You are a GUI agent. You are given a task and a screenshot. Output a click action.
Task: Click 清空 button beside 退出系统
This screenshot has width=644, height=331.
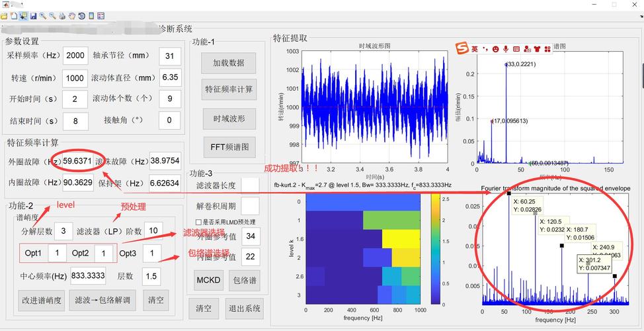tap(204, 308)
